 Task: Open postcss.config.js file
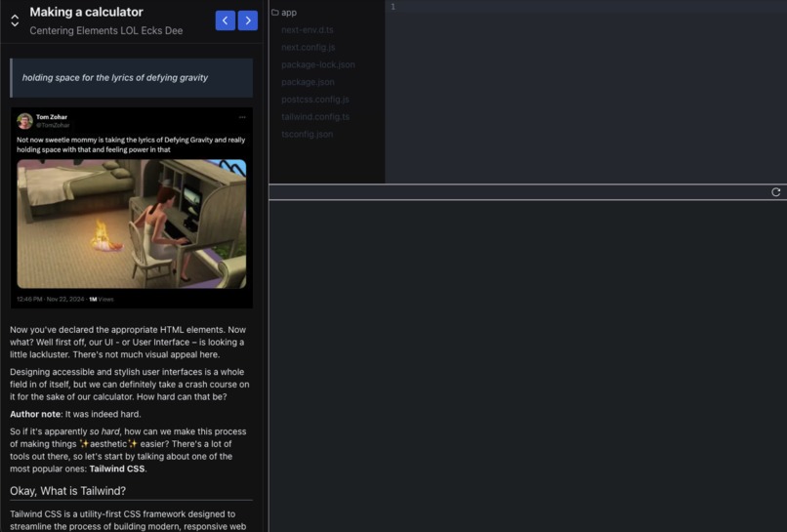click(315, 100)
